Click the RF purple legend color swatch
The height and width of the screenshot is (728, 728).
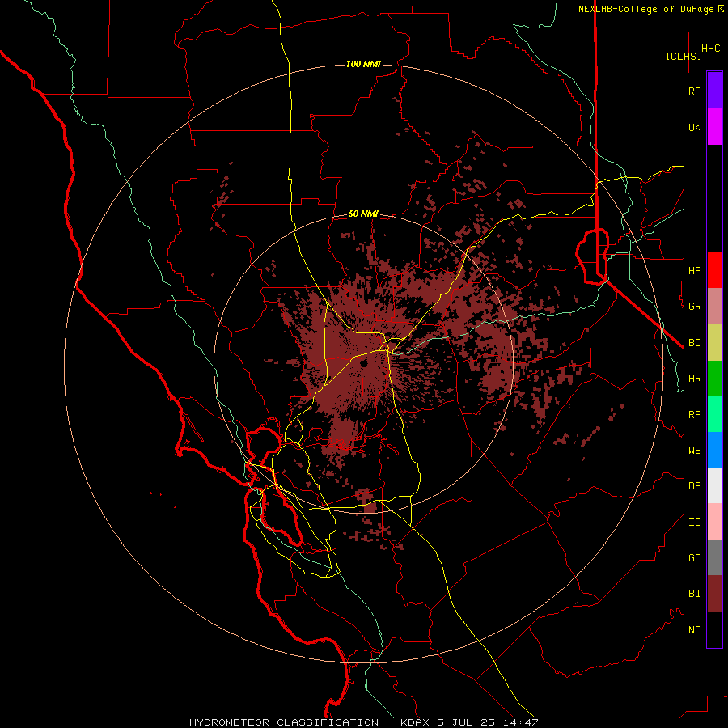click(714, 91)
